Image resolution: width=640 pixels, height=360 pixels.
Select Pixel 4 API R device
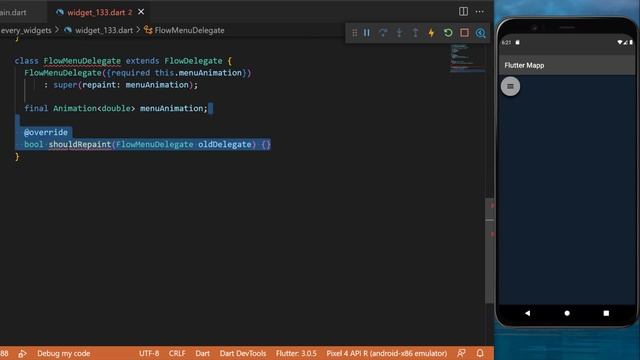[x=387, y=353]
